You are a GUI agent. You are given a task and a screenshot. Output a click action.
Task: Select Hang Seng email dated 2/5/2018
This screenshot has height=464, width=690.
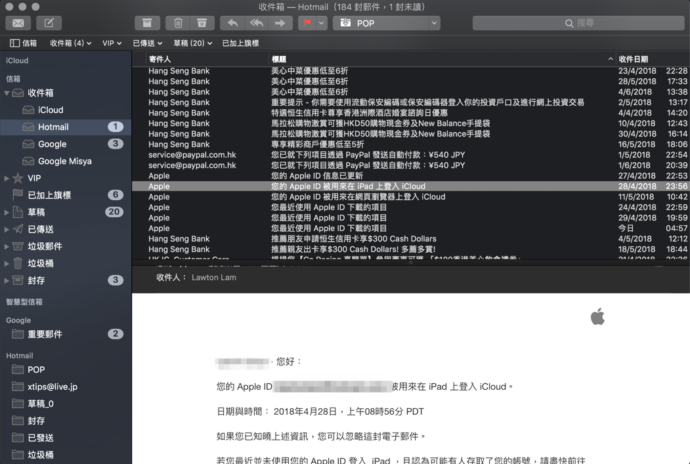pyautogui.click(x=411, y=103)
